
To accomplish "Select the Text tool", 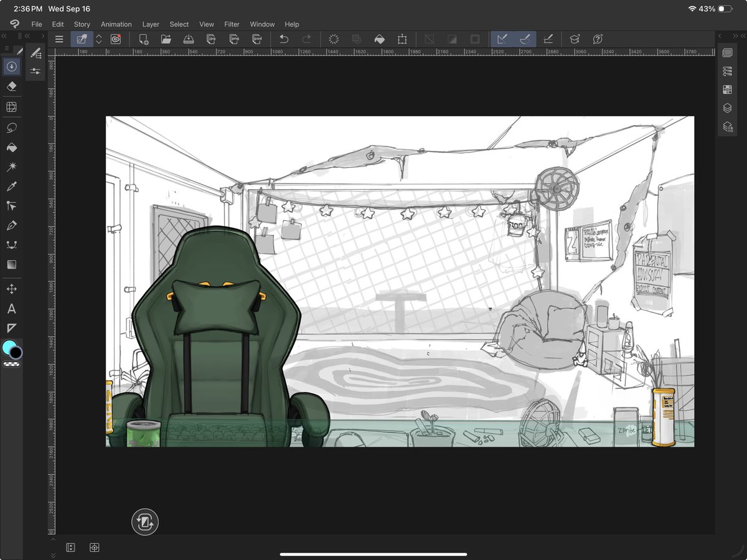I will tap(11, 309).
